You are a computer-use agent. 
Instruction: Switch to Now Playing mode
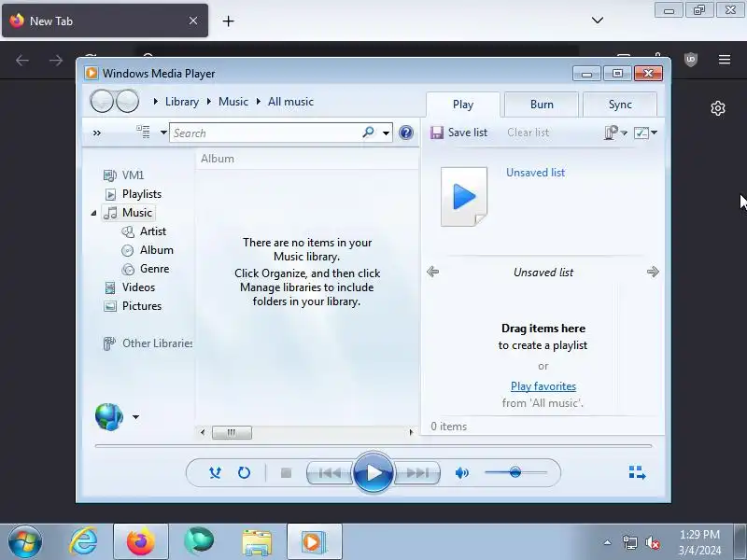[637, 472]
